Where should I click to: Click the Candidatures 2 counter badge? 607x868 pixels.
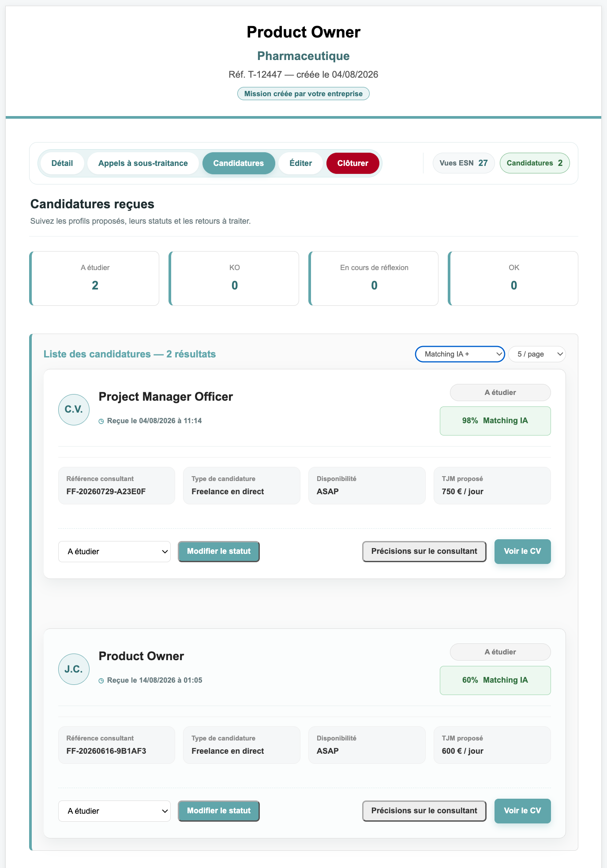535,163
